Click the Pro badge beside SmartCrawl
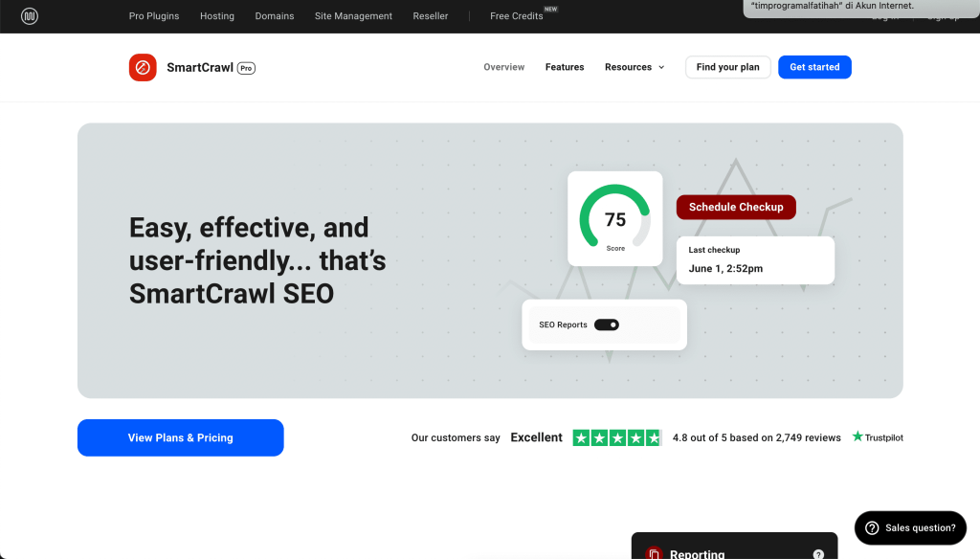The height and width of the screenshot is (559, 980). (x=246, y=68)
